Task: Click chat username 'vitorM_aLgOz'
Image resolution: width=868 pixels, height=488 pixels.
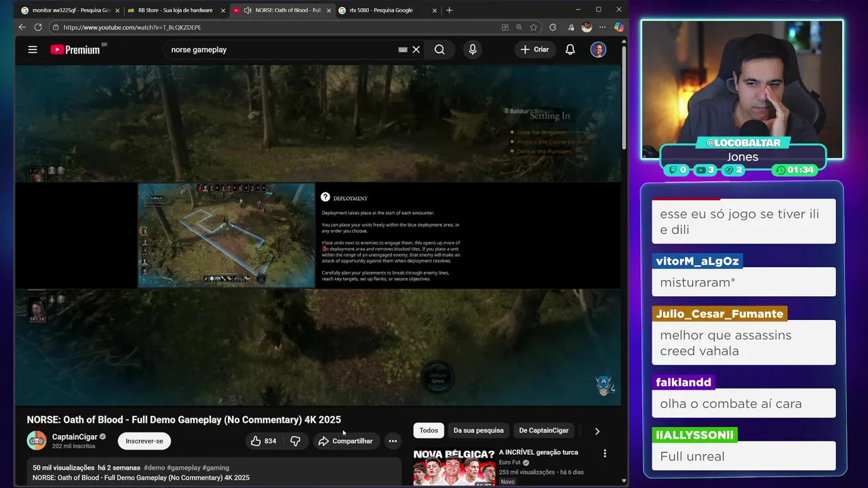Action: (x=697, y=261)
